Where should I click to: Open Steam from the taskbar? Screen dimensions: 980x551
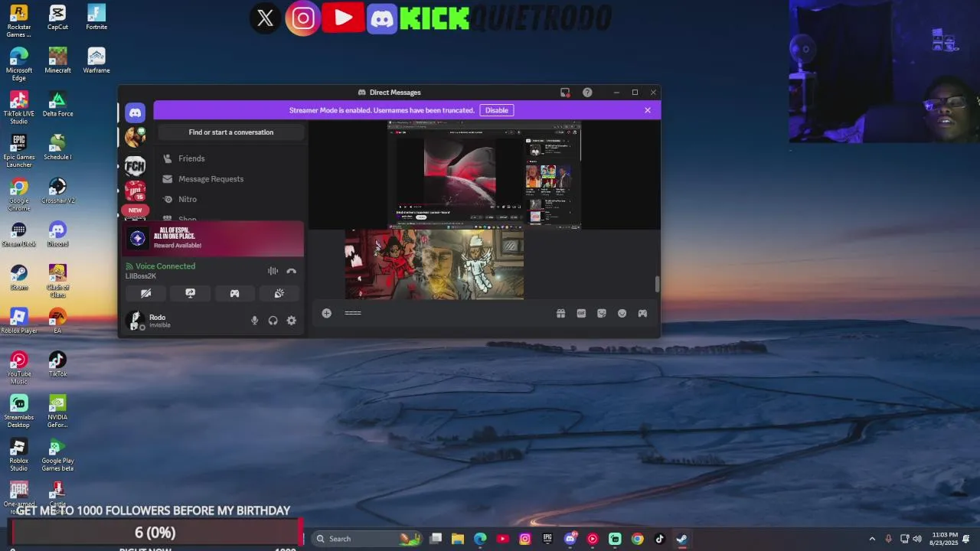point(681,539)
